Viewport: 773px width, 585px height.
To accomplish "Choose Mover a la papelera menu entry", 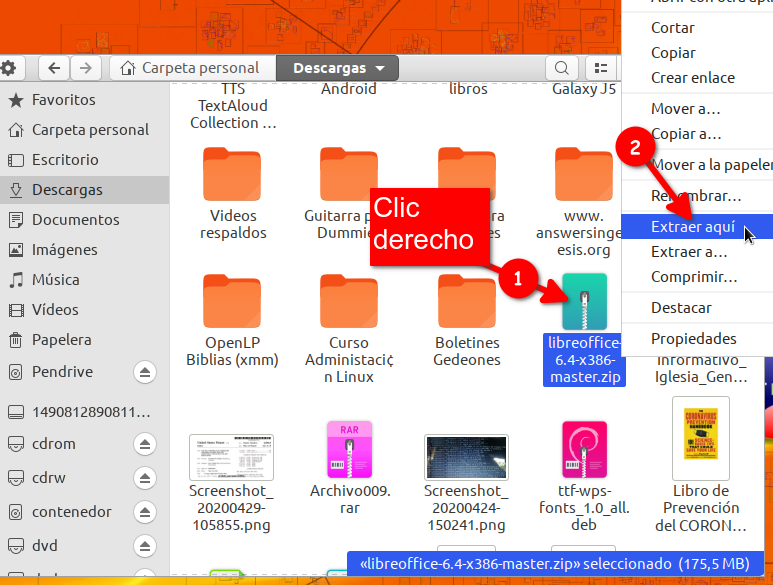I will click(697, 165).
